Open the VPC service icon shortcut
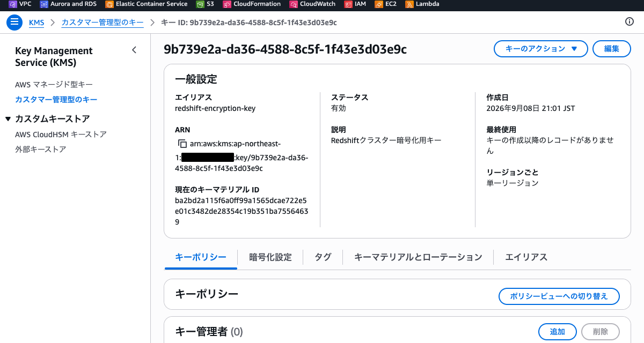The image size is (644, 343). click(13, 4)
